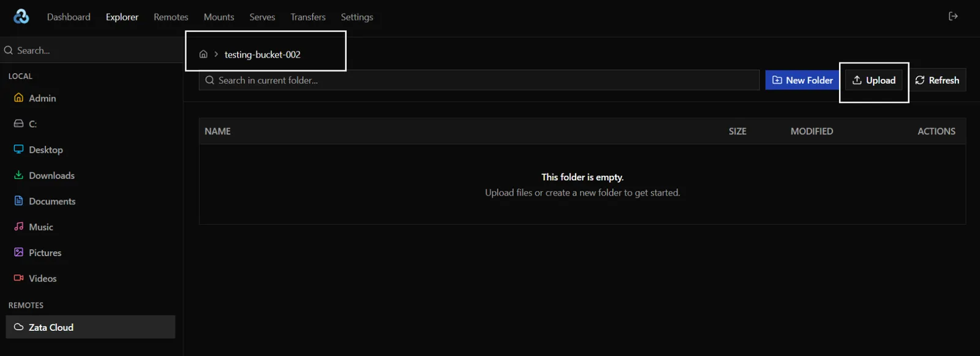The width and height of the screenshot is (980, 356).
Task: Click the home breadcrumb icon
Action: coord(203,55)
